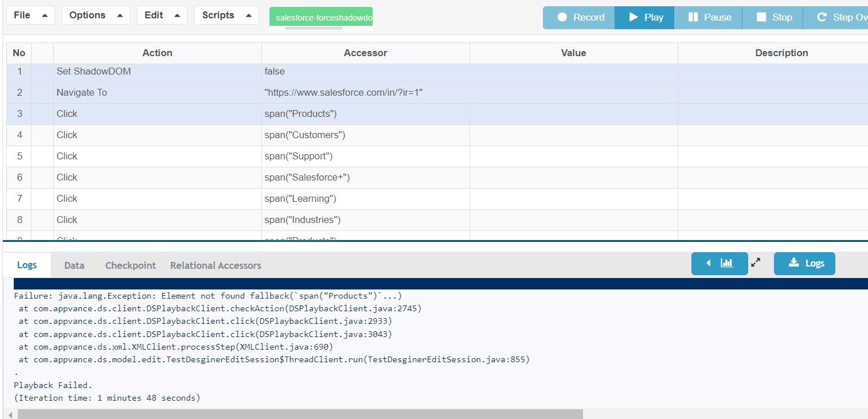Select the Navigate To action cell
This screenshot has height=419, width=868.
pos(158,93)
